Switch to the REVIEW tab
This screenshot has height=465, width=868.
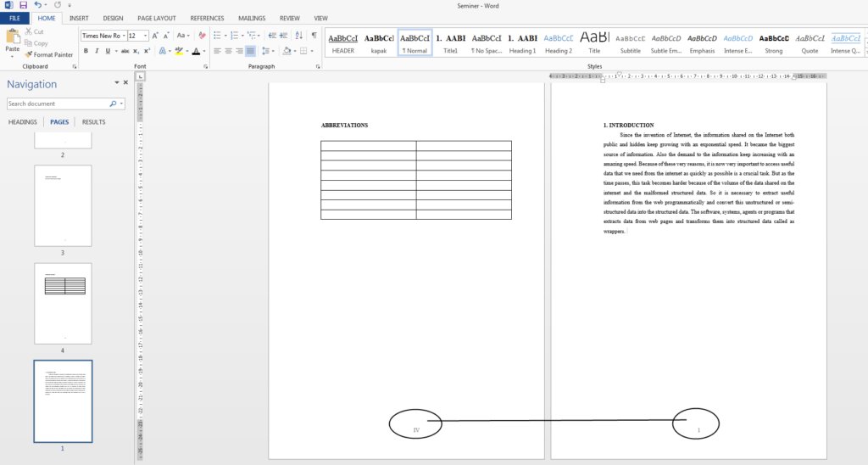point(290,19)
